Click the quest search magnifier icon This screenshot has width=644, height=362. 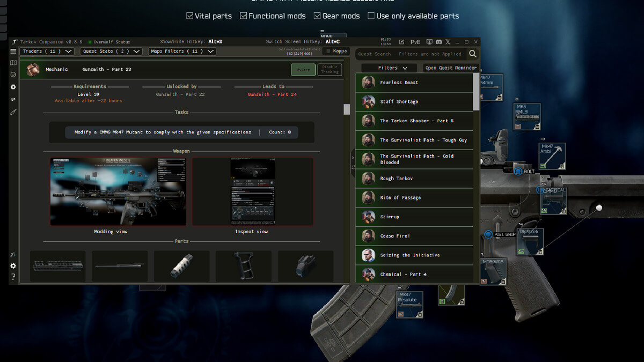click(x=472, y=54)
